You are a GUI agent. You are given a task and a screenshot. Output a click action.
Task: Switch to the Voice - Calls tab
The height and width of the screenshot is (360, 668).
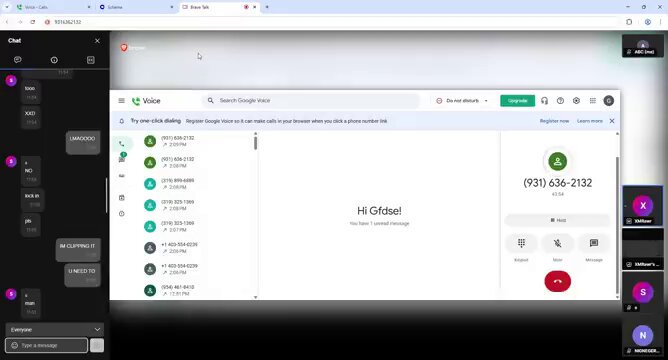coord(53,7)
